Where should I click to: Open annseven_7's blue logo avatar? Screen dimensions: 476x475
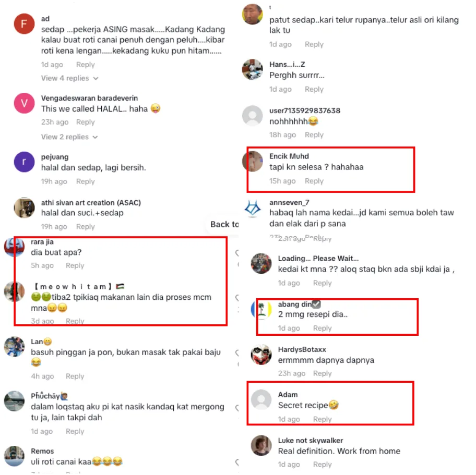[x=253, y=208]
